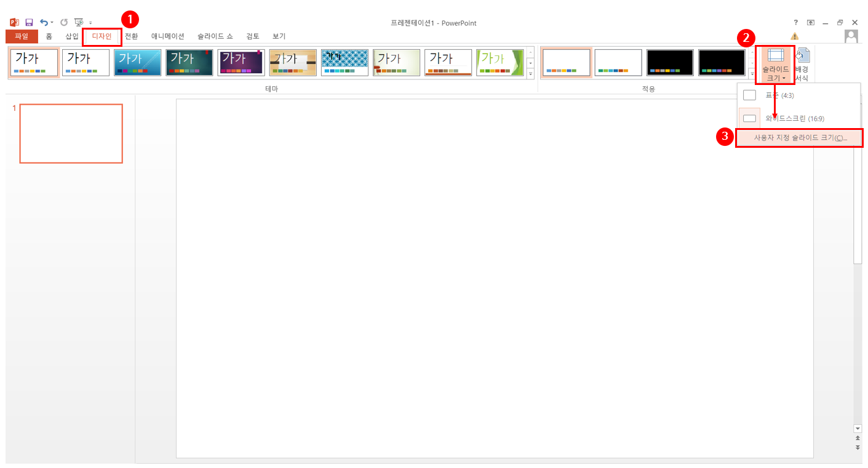The image size is (868, 468).
Task: Click the themes gallery row-down arrow
Action: click(x=530, y=63)
